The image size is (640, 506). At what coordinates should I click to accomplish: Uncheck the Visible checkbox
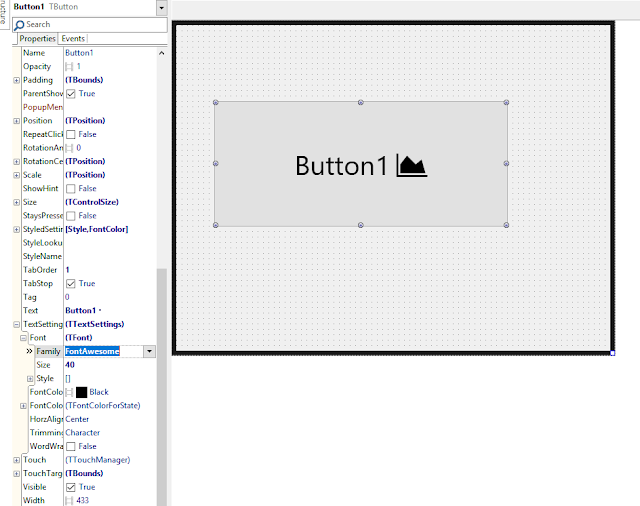(x=71, y=487)
